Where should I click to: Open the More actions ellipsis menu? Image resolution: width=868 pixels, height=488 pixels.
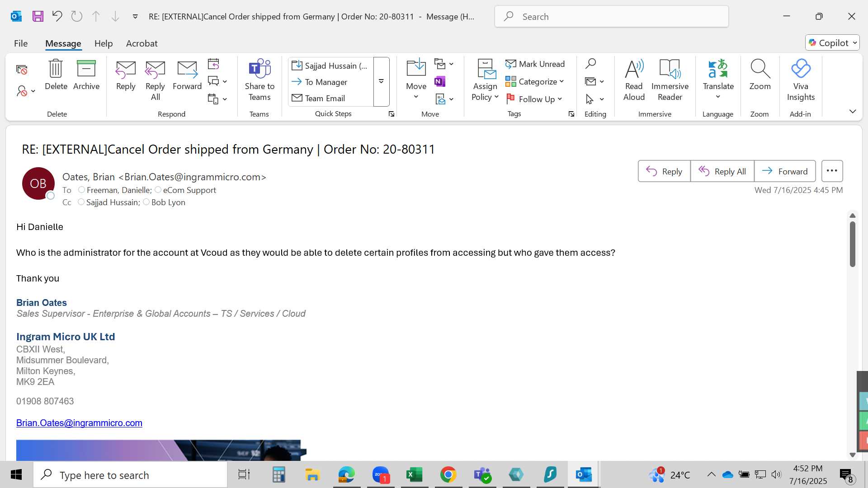pos(832,171)
